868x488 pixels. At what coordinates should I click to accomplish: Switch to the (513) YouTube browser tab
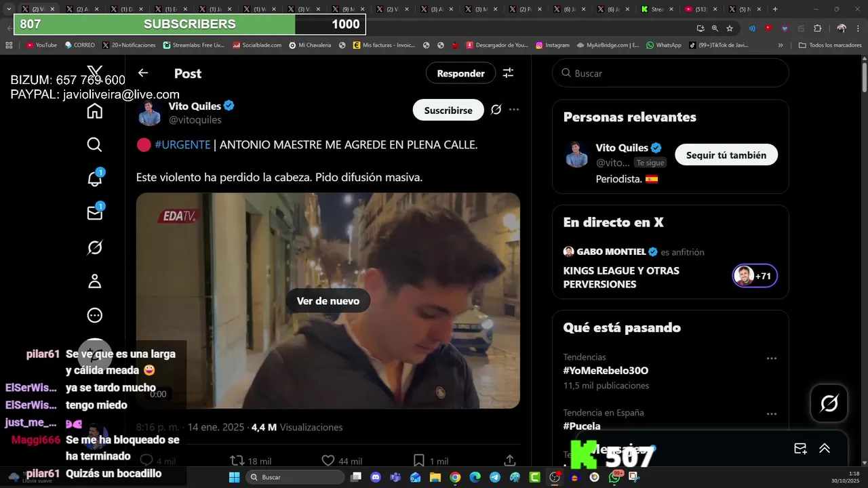point(702,9)
